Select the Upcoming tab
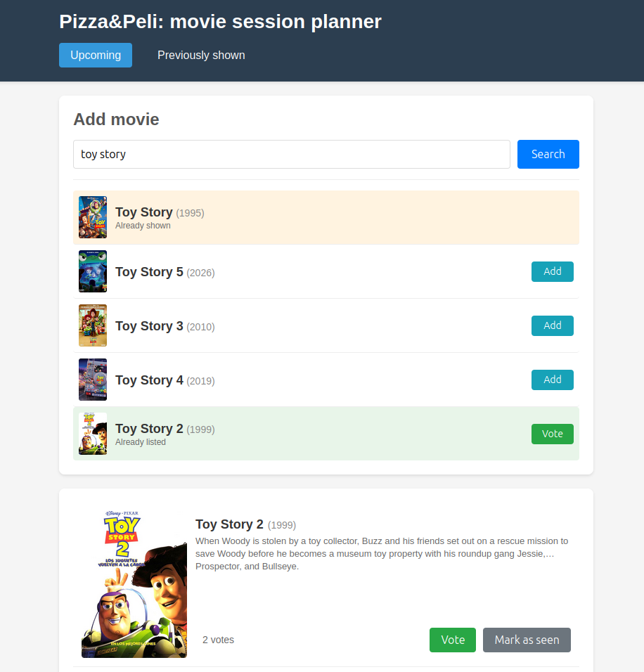Image resolution: width=644 pixels, height=672 pixels. (x=96, y=55)
